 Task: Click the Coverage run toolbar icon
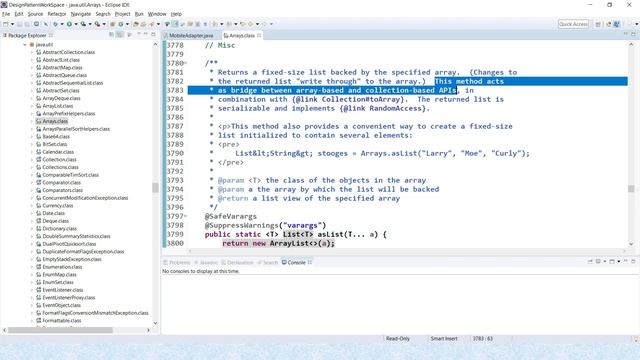point(83,24)
